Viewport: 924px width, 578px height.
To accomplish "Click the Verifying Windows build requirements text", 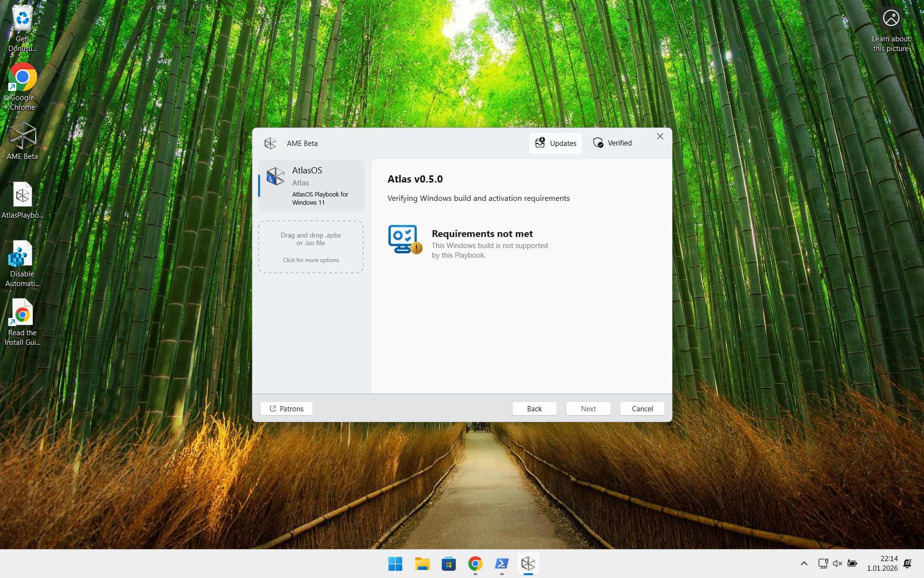I will point(478,198).
